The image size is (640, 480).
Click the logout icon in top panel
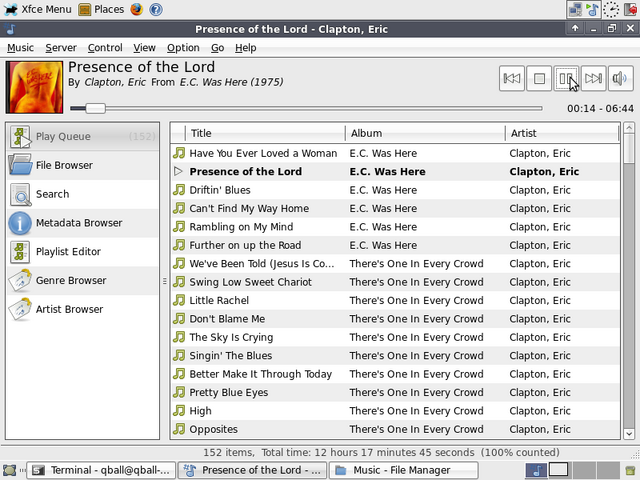[x=631, y=9]
